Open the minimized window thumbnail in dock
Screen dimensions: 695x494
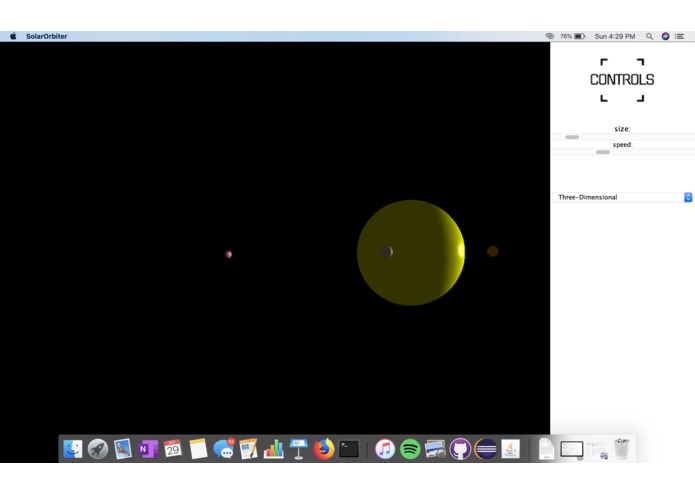point(572,449)
